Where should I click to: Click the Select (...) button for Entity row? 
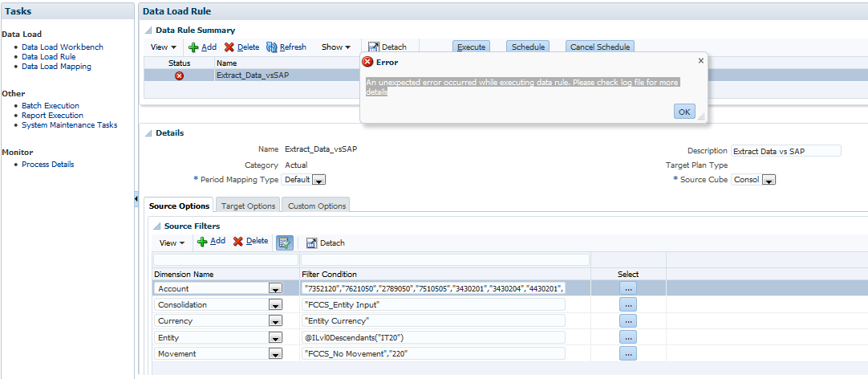[x=628, y=337]
